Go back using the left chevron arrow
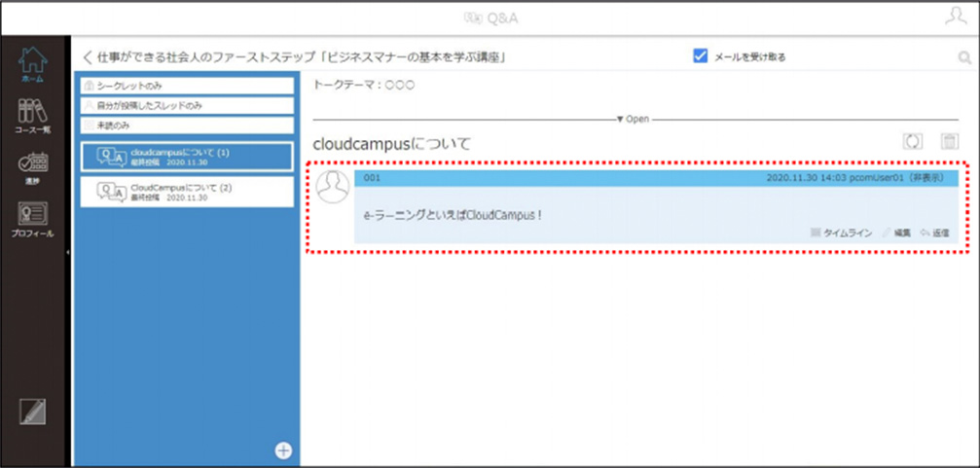Image resolution: width=980 pixels, height=468 pixels. point(88,58)
